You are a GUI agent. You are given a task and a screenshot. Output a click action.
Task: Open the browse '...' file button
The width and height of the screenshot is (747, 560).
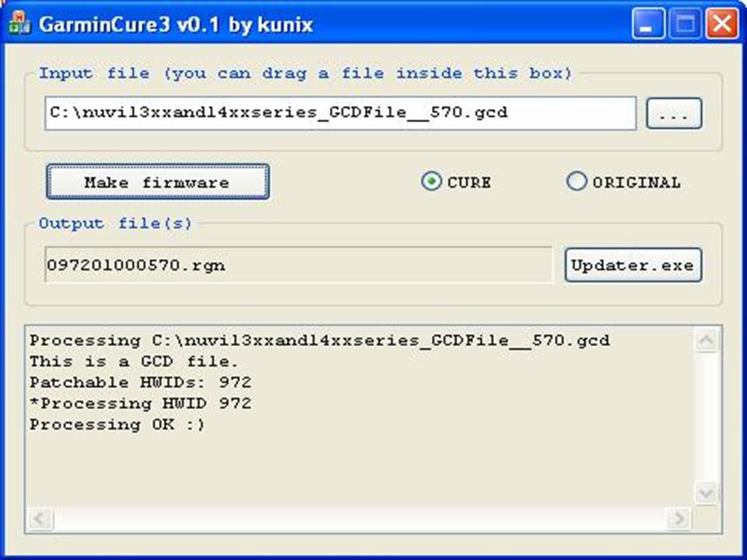point(674,114)
